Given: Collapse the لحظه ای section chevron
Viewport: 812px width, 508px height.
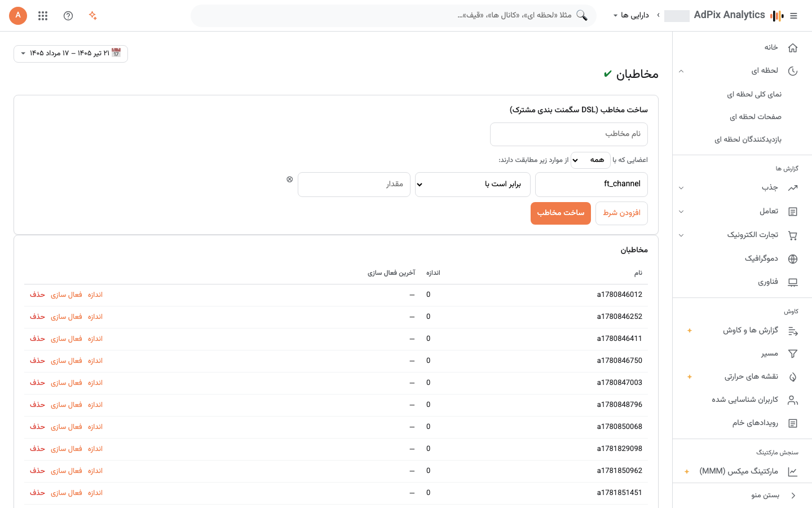Looking at the screenshot, I should 681,71.
